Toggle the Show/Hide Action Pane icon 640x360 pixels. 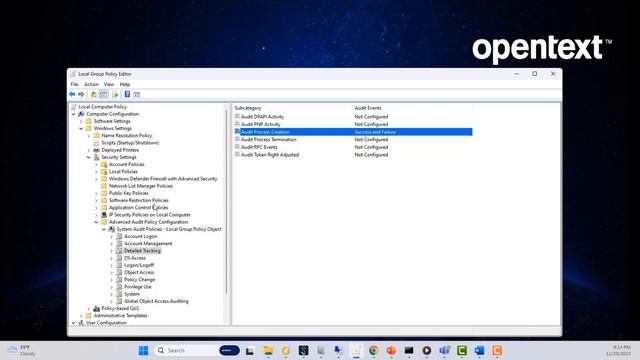137,94
